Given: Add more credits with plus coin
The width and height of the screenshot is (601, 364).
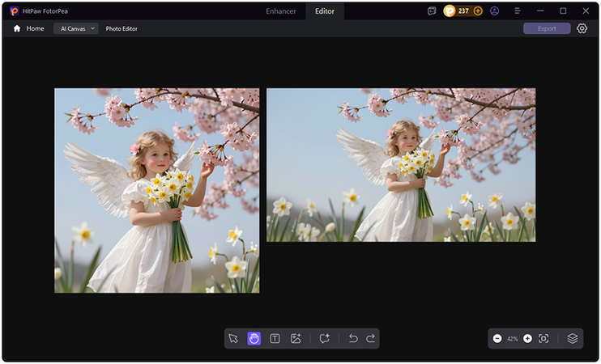Looking at the screenshot, I should click(x=478, y=11).
